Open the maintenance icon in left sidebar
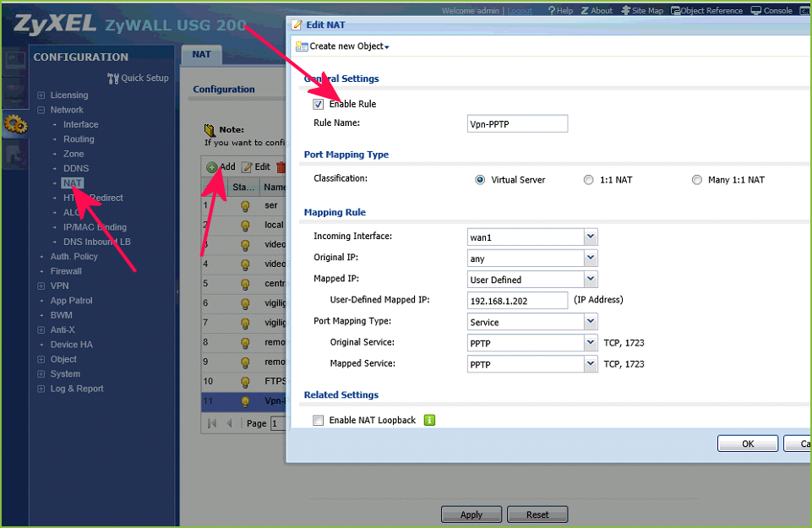 (x=14, y=155)
